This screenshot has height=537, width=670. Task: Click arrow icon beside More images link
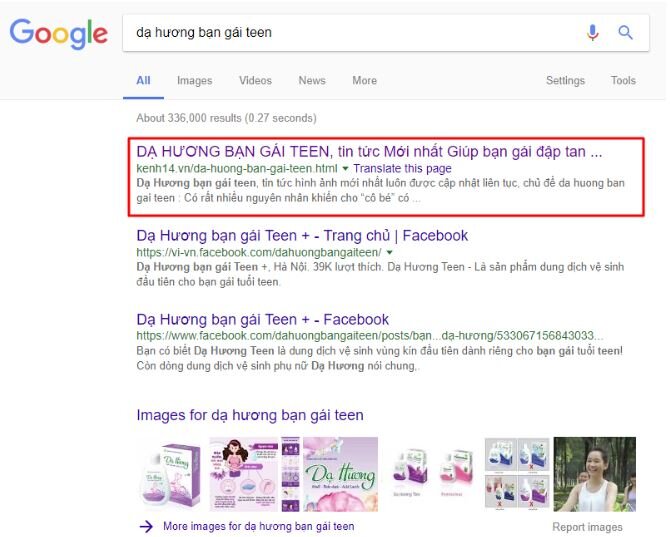pos(146,526)
